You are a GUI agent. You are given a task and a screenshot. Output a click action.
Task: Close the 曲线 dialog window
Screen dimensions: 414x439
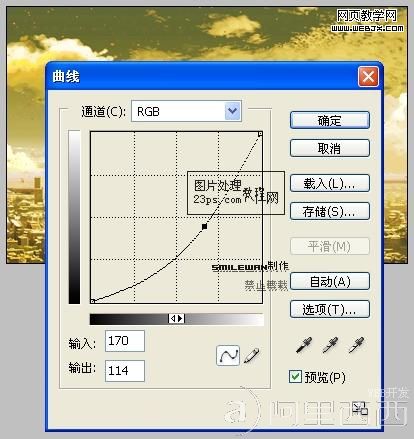click(x=368, y=77)
